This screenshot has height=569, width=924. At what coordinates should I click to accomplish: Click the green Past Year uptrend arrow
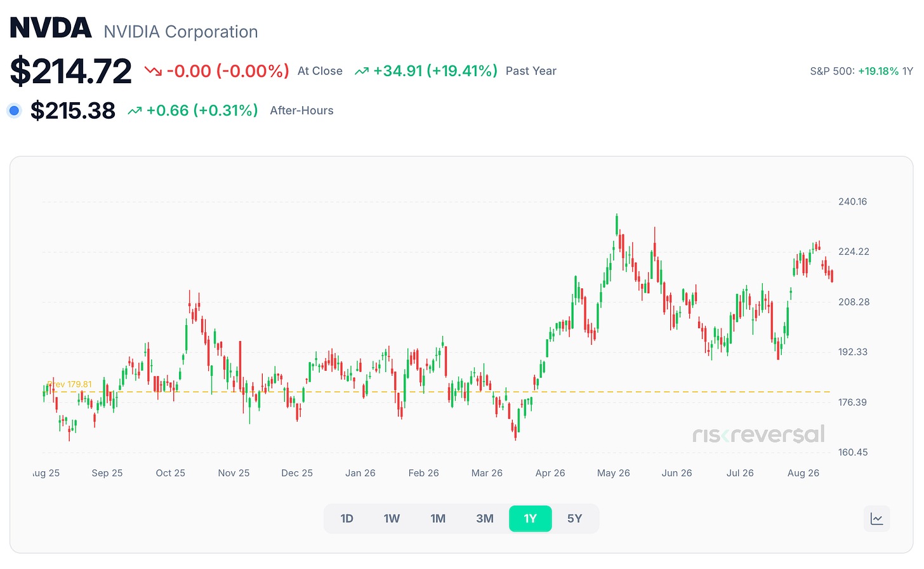362,71
